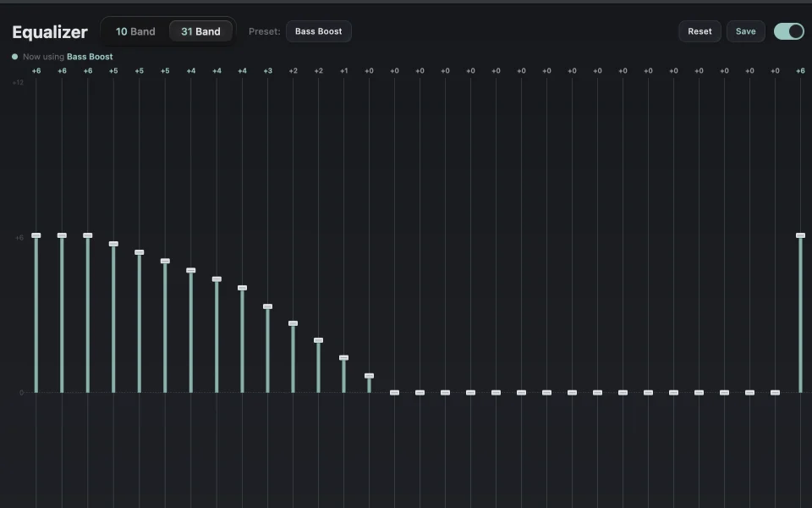The width and height of the screenshot is (812, 508).
Task: Click the Preset: label text
Action: [x=265, y=31]
